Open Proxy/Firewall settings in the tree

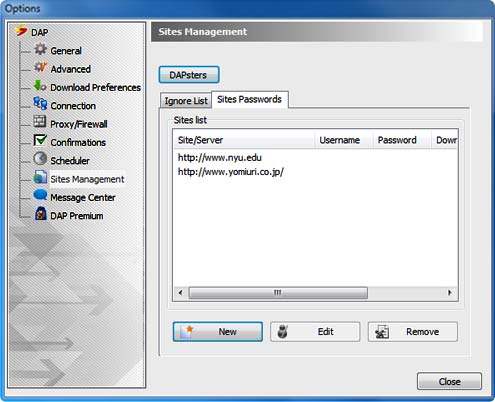click(x=79, y=124)
